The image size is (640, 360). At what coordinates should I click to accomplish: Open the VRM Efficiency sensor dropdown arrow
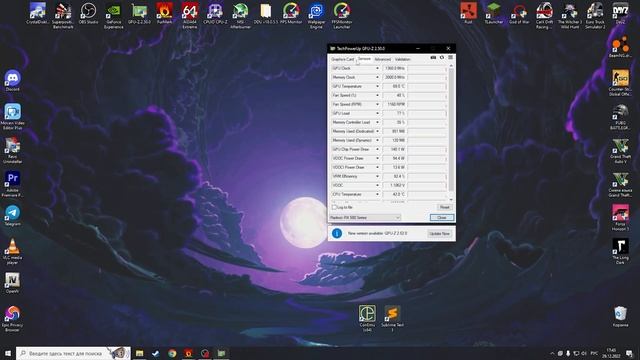377,176
